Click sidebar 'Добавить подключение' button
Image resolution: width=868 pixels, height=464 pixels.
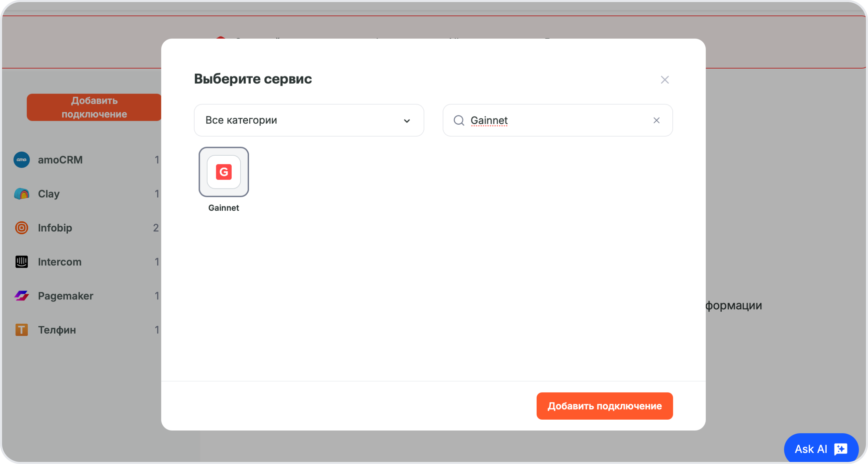[x=94, y=107]
